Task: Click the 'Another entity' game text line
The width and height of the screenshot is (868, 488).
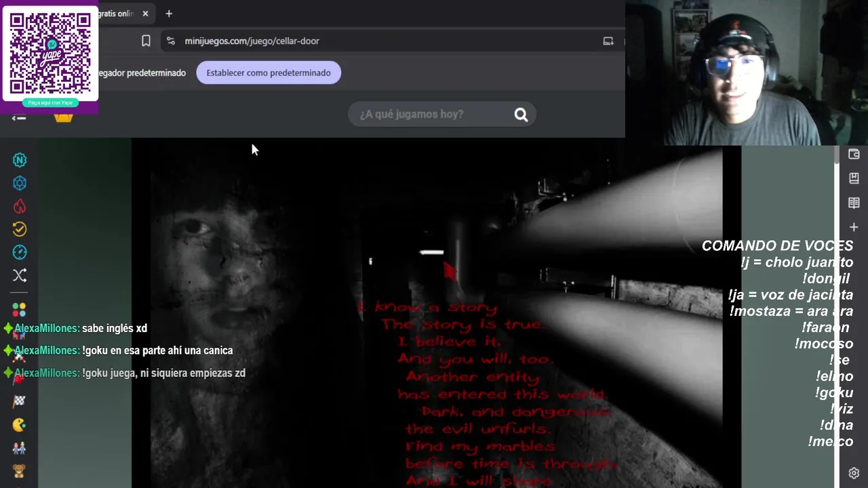Action: (x=472, y=377)
